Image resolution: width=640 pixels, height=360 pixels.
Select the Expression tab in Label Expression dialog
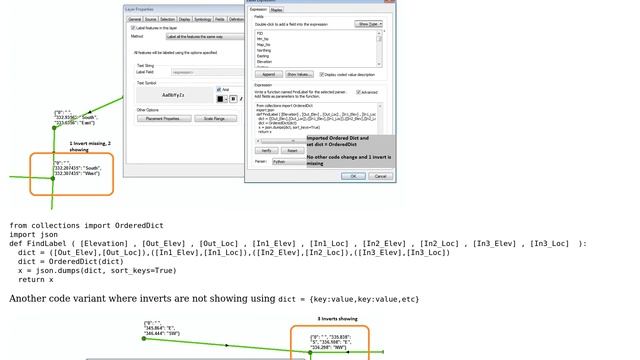point(258,9)
